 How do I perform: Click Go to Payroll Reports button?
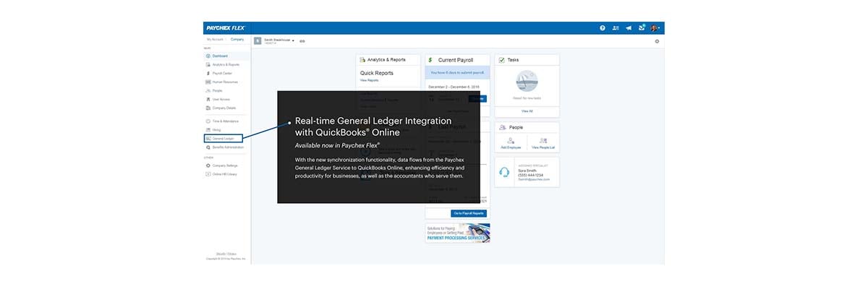coord(469,214)
